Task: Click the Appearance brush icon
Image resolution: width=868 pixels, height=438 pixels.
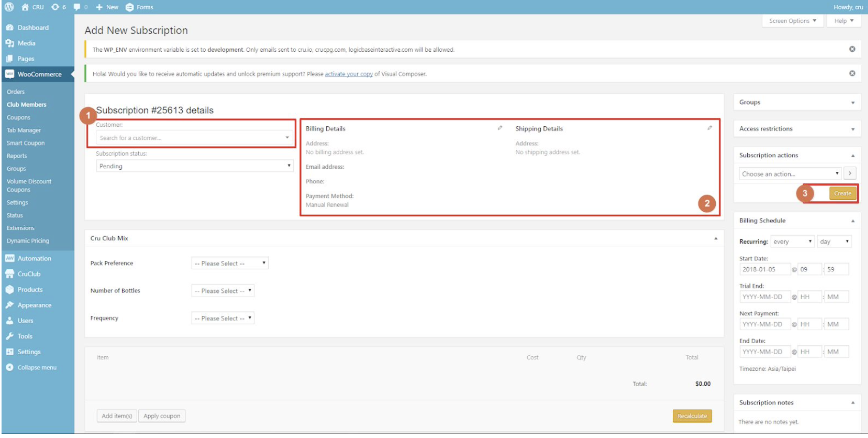Action: coord(9,305)
